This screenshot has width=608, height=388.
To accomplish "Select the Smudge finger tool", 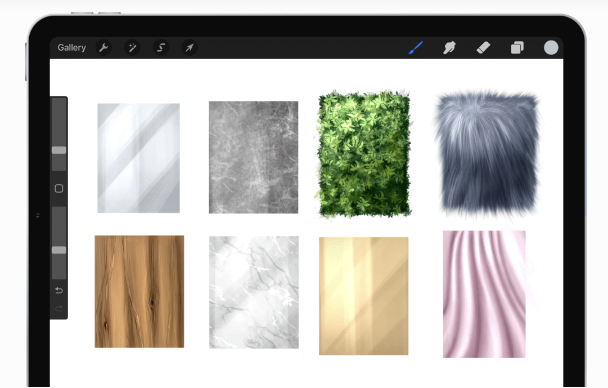I will 449,48.
